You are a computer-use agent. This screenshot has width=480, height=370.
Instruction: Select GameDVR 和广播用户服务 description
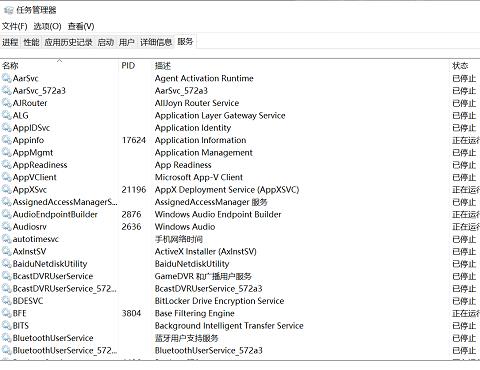tap(203, 276)
